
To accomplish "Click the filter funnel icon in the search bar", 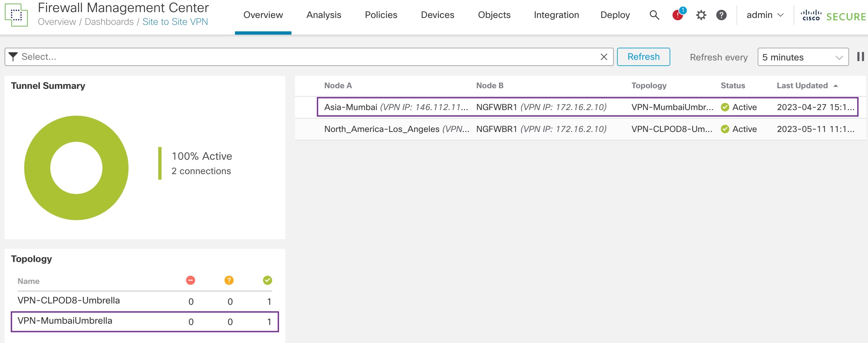I will (12, 57).
